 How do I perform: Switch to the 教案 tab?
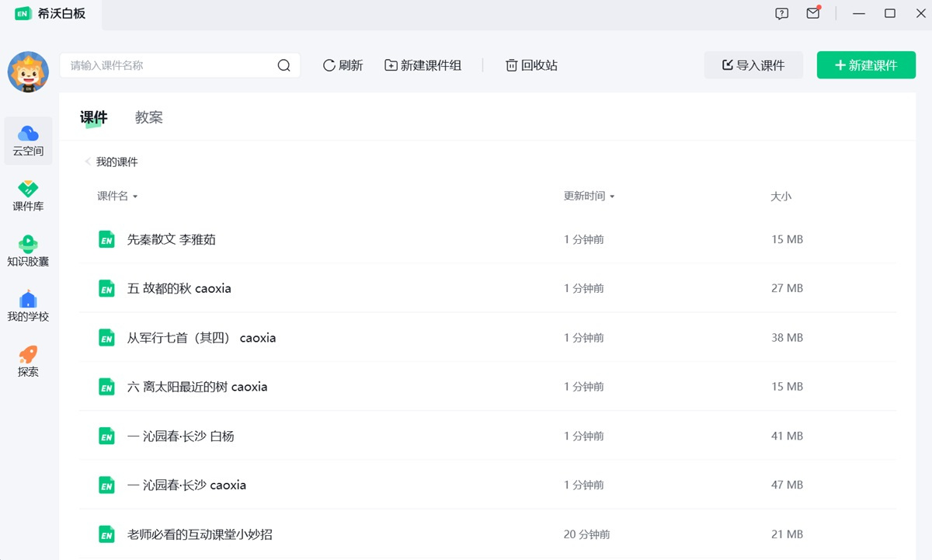(x=148, y=117)
